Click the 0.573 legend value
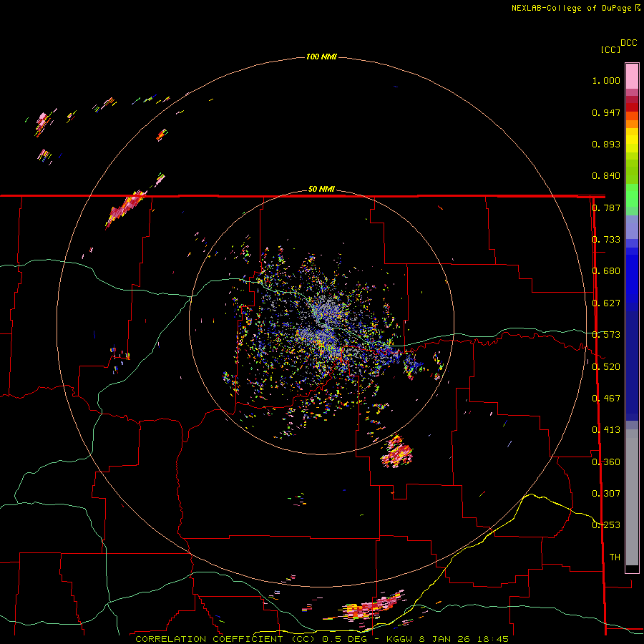Viewport: 644px width, 644px height. tap(606, 335)
